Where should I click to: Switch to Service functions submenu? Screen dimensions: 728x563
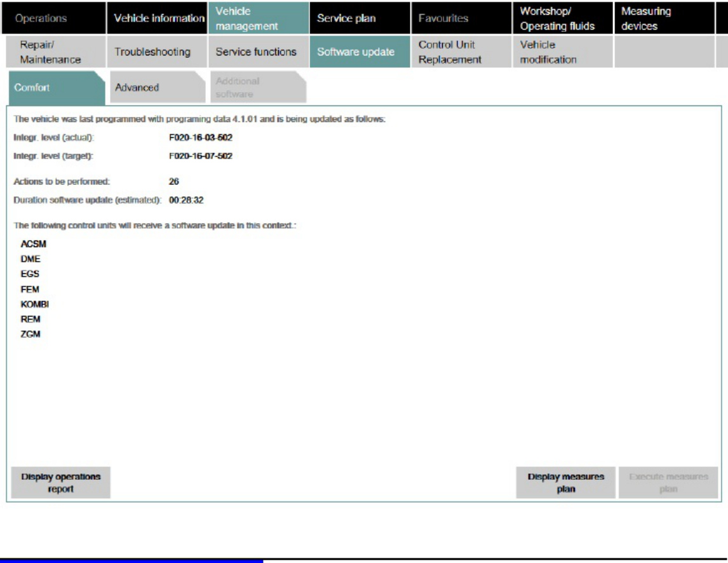[259, 52]
